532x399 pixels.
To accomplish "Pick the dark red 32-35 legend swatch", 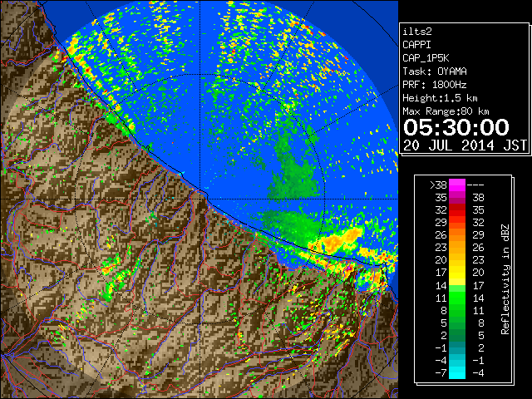I will tap(457, 210).
